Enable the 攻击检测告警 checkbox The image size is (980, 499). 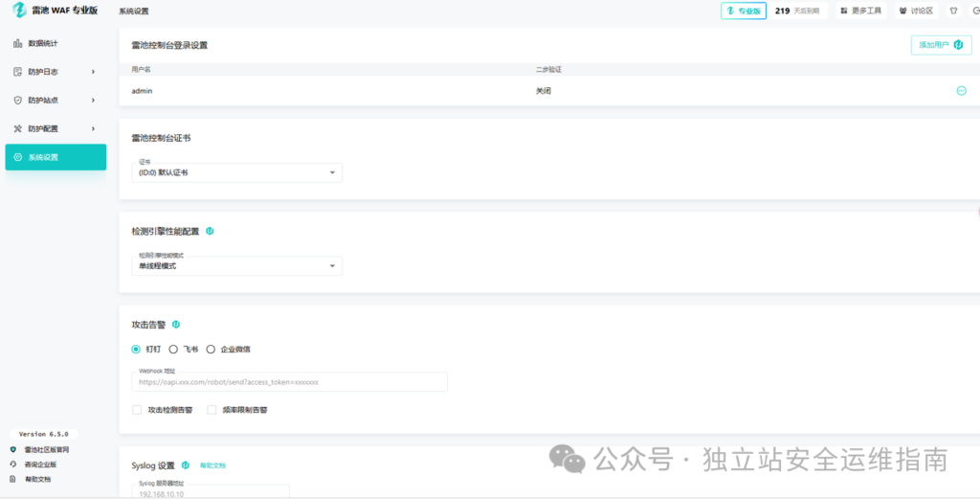coord(137,410)
